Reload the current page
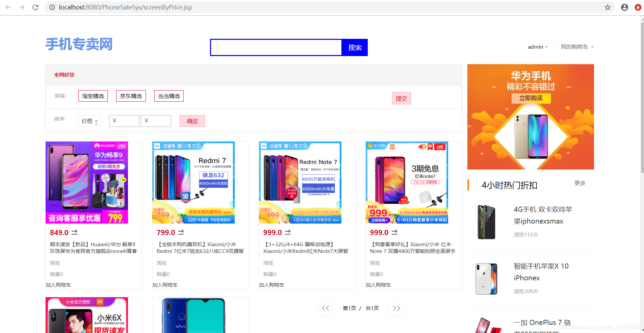Image resolution: width=644 pixels, height=333 pixels. pyautogui.click(x=35, y=7)
